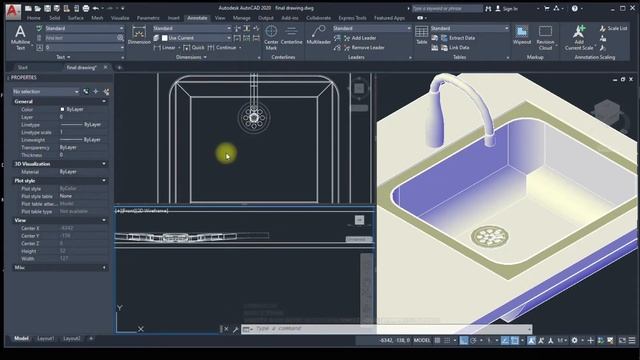Select the Table tool
The image size is (640, 360).
[x=422, y=35]
